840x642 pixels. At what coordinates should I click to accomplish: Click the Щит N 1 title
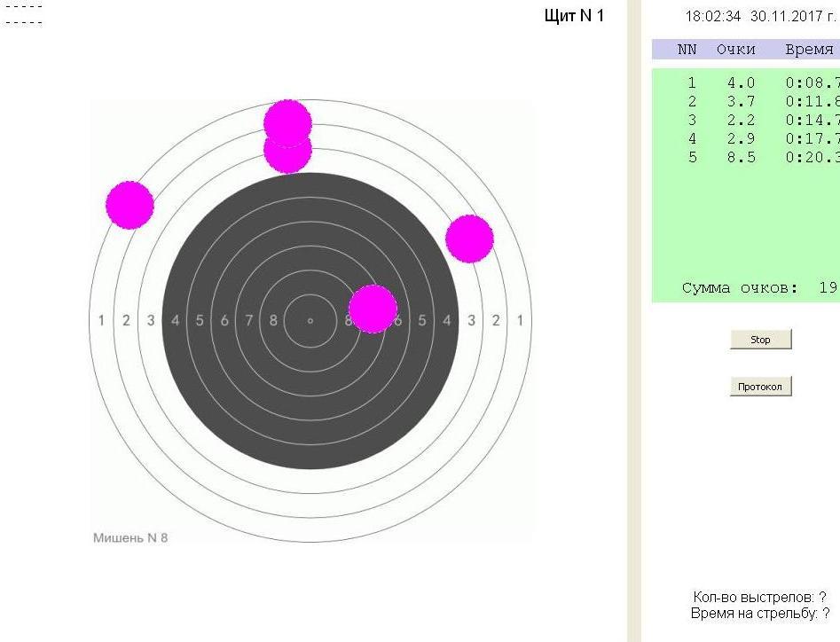click(574, 17)
